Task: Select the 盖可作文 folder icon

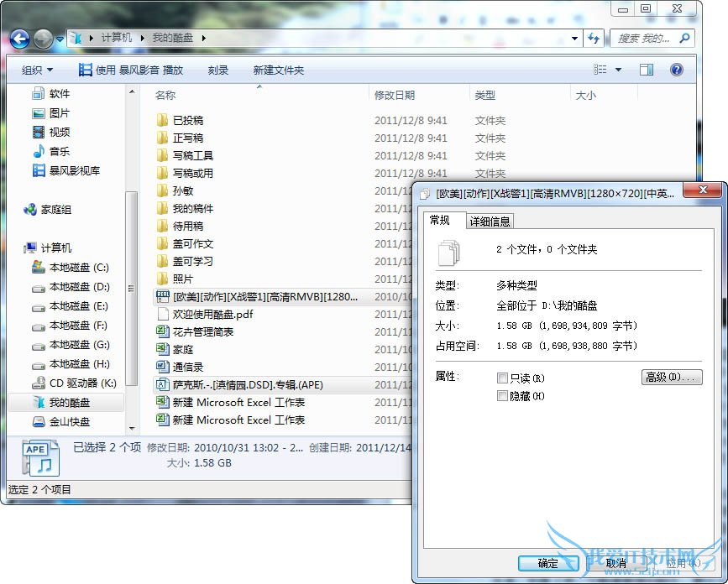Action: (162, 243)
